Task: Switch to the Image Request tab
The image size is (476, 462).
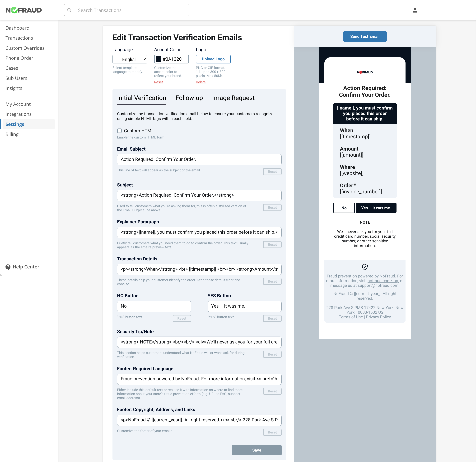Action: pyautogui.click(x=233, y=98)
